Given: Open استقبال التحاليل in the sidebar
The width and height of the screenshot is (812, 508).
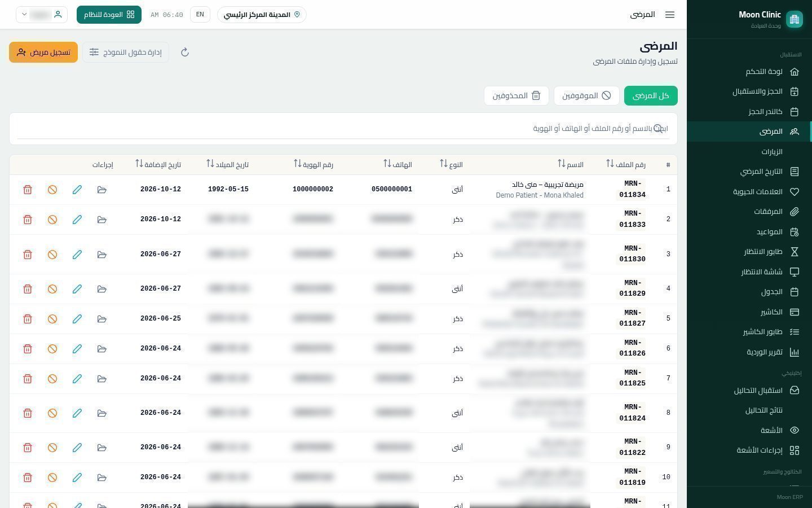Looking at the screenshot, I should click(x=749, y=391).
